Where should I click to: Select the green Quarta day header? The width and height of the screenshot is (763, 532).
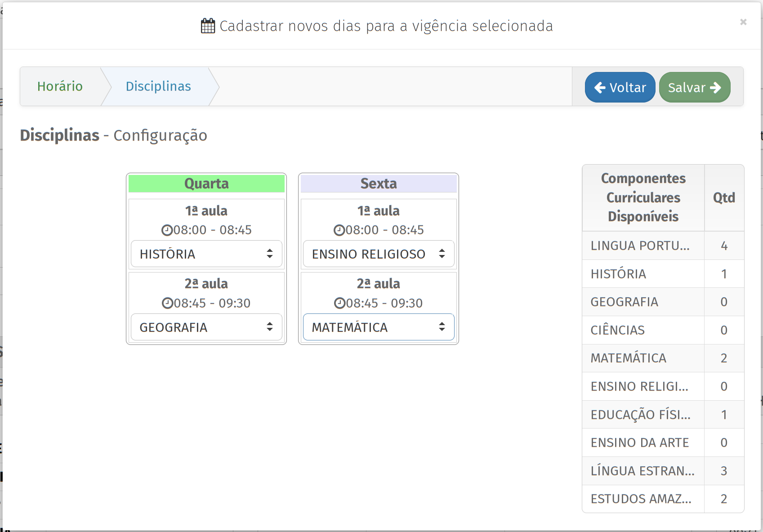tap(206, 183)
